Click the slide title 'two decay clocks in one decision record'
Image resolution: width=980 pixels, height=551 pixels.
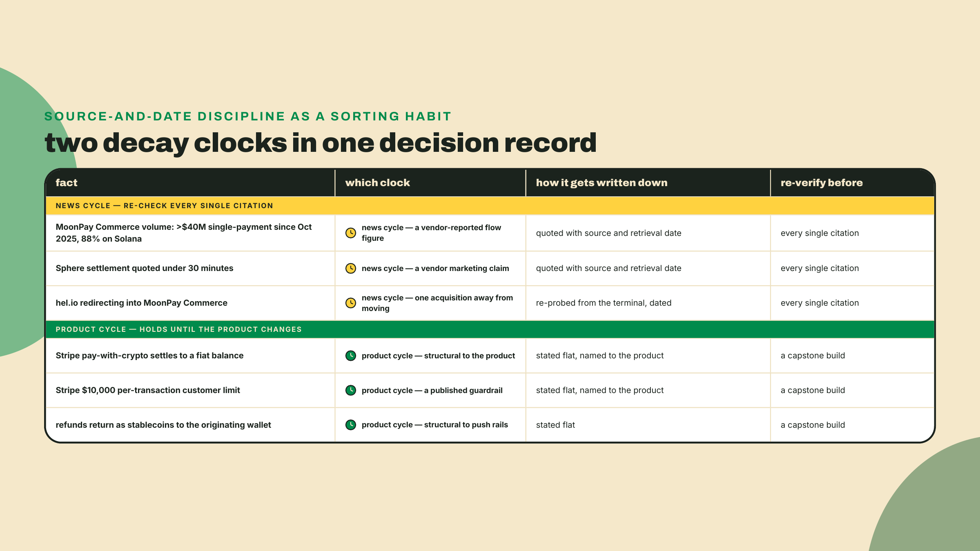pyautogui.click(x=321, y=143)
